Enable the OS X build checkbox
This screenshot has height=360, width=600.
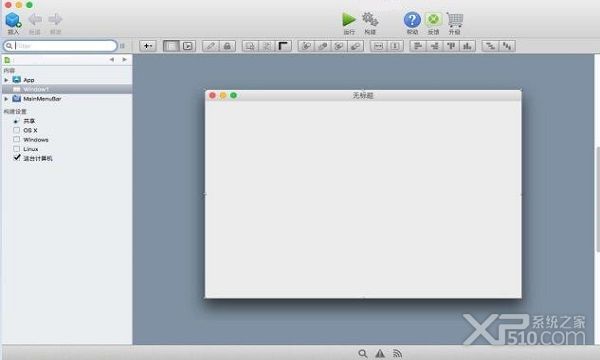16,130
